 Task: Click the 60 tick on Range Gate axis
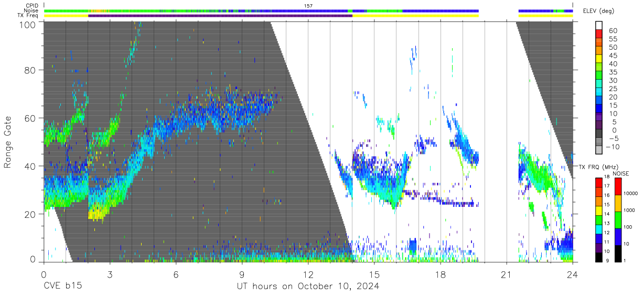coord(30,118)
